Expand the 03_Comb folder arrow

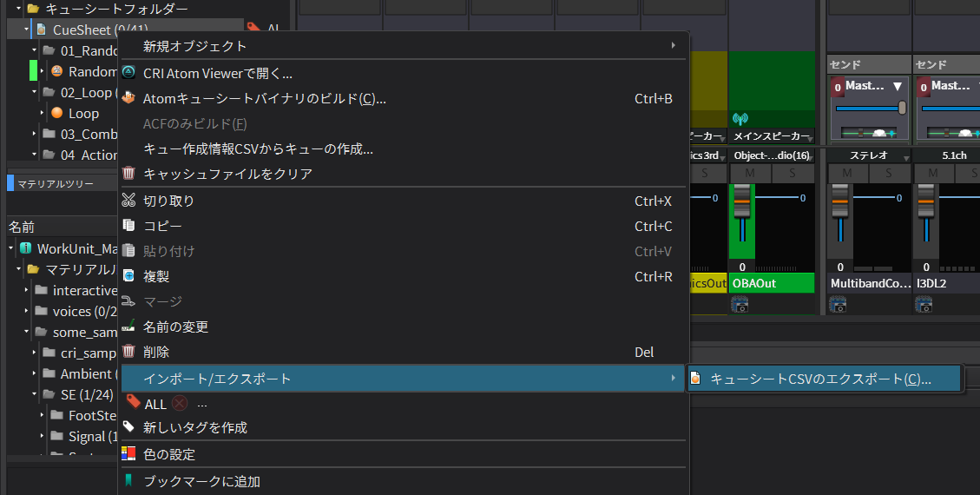[35, 133]
